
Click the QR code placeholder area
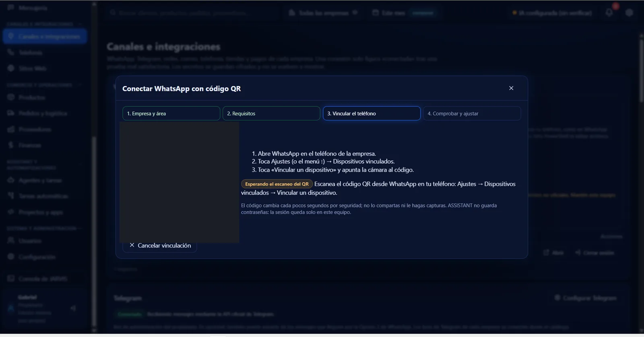180,182
